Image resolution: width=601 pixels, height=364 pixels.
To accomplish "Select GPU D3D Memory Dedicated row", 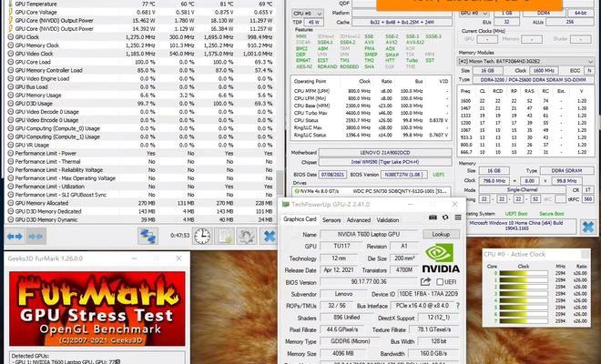I will pos(140,211).
